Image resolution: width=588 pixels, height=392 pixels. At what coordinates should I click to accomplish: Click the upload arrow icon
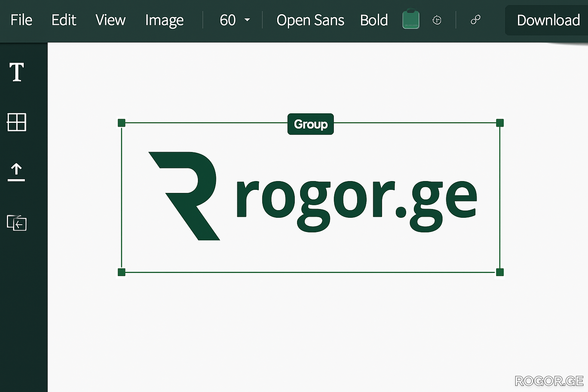click(16, 172)
